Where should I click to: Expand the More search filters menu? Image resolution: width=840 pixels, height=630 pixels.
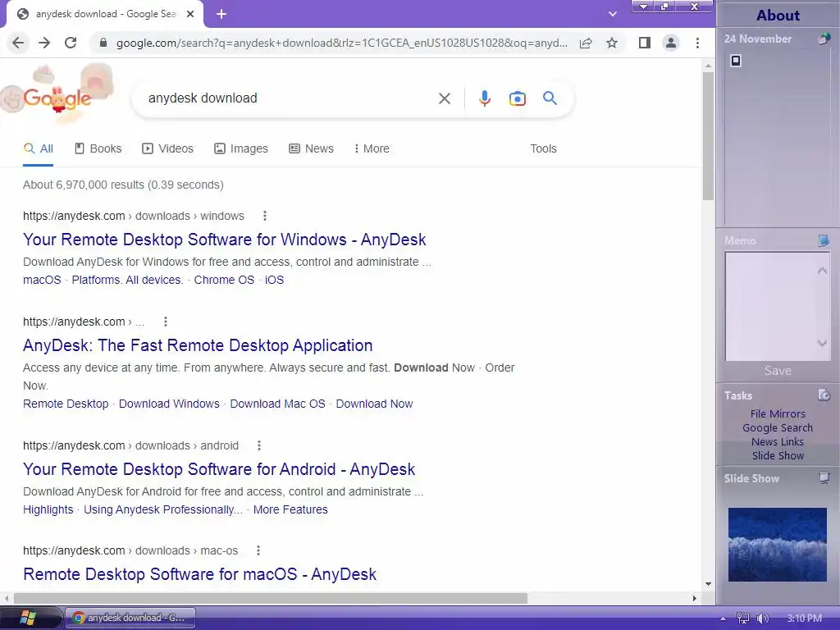(372, 148)
